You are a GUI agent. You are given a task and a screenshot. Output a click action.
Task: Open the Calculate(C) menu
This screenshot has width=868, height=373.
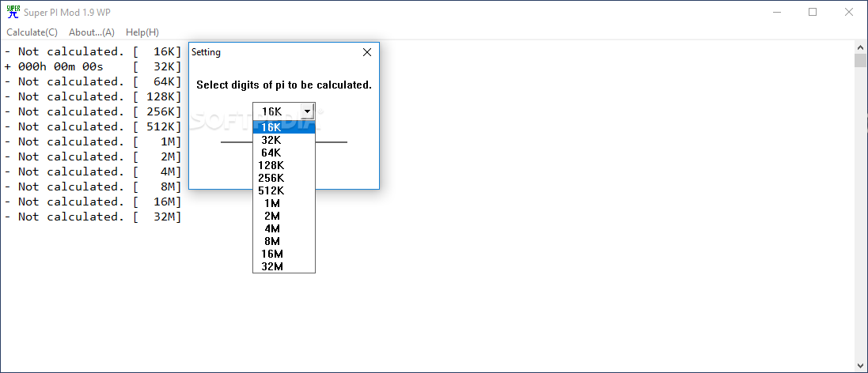point(32,32)
